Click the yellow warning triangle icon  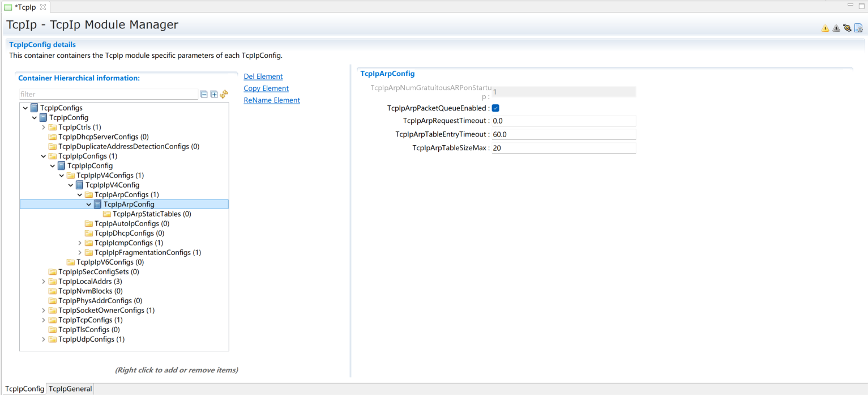tap(825, 28)
